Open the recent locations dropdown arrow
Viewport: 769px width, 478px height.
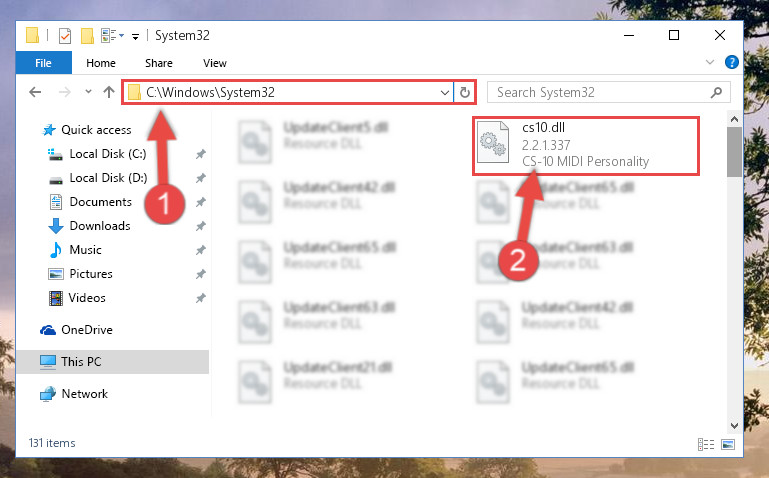[88, 92]
